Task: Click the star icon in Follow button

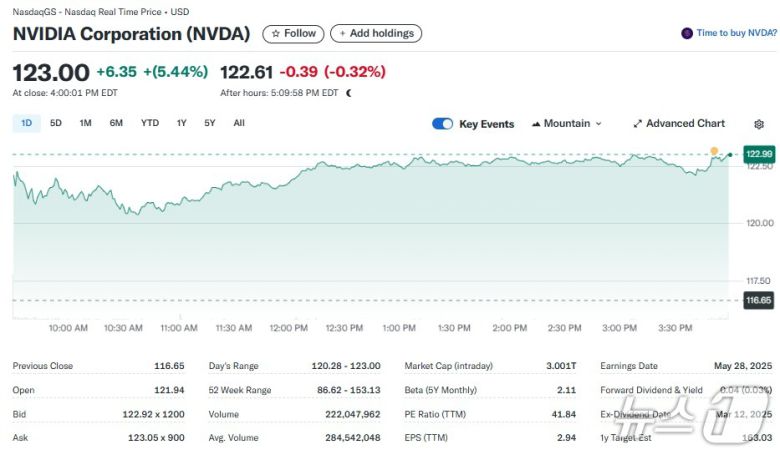Action: 276,34
